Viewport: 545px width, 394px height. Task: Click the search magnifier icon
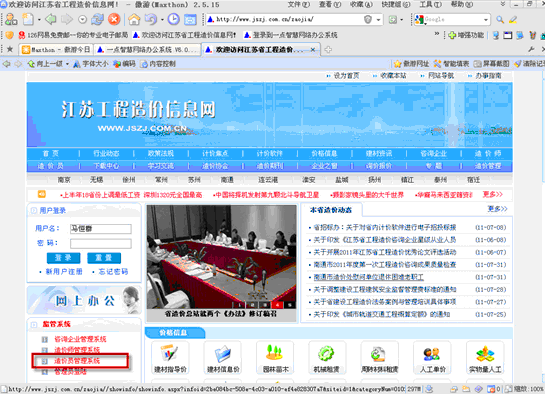(500, 20)
